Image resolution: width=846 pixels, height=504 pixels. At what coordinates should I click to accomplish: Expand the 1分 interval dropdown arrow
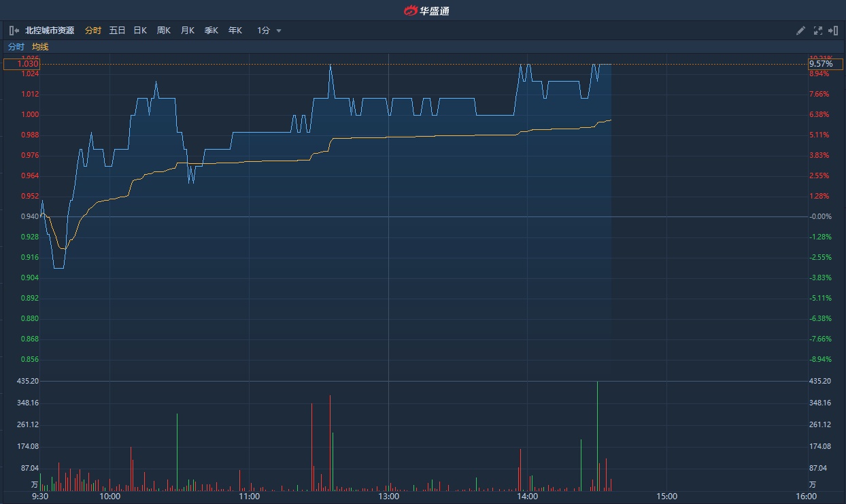(x=279, y=31)
